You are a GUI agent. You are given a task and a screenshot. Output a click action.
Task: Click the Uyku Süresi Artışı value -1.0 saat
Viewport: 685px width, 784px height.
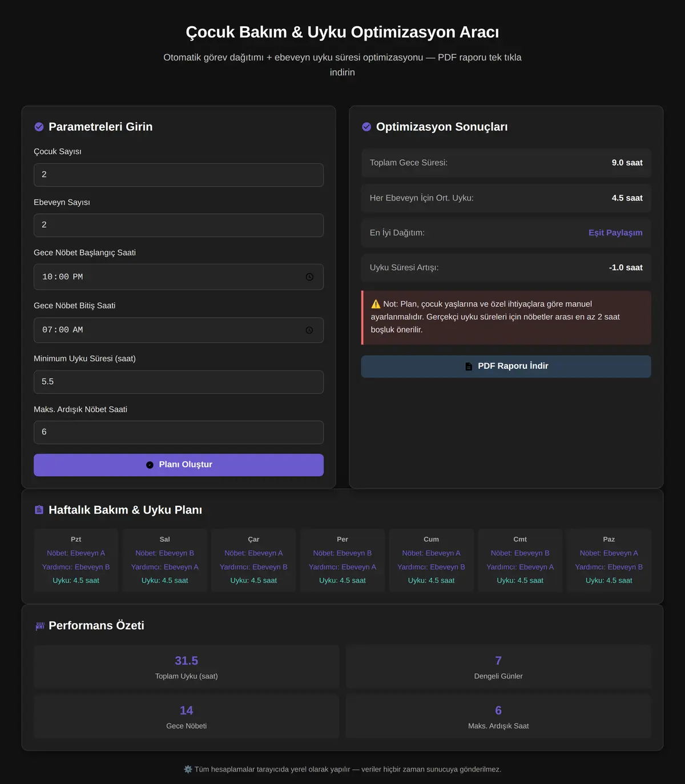(x=626, y=268)
